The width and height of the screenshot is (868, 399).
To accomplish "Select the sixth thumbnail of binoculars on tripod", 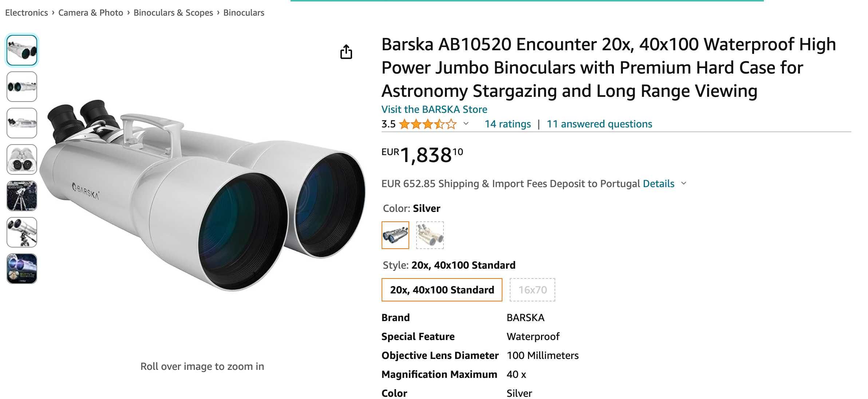I will 22,232.
